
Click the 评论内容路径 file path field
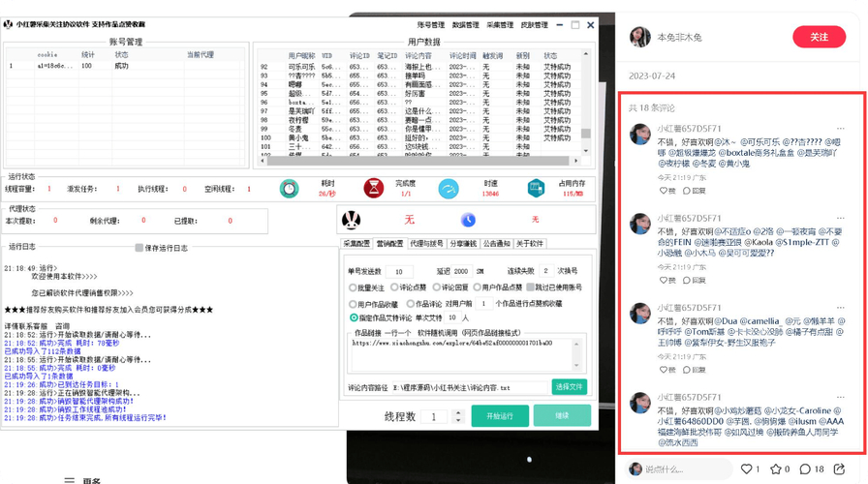tap(471, 388)
